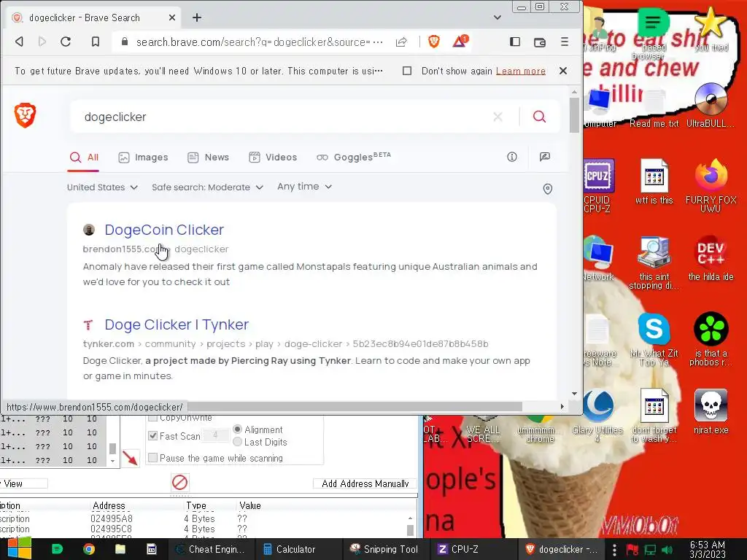The image size is (747, 560).
Task: Click Cheat Engine's red clear list icon
Action: tap(179, 483)
